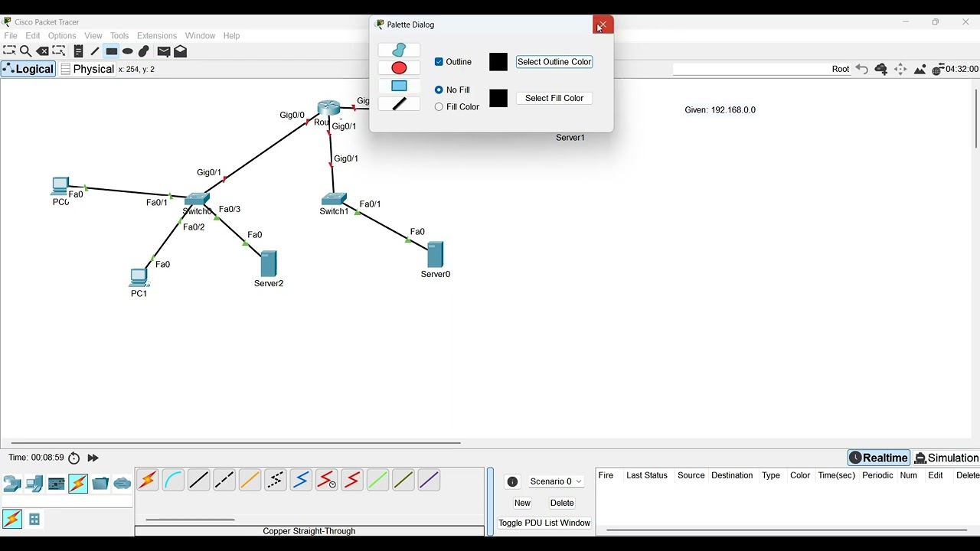Pick the light green Octal cable

[x=377, y=480]
